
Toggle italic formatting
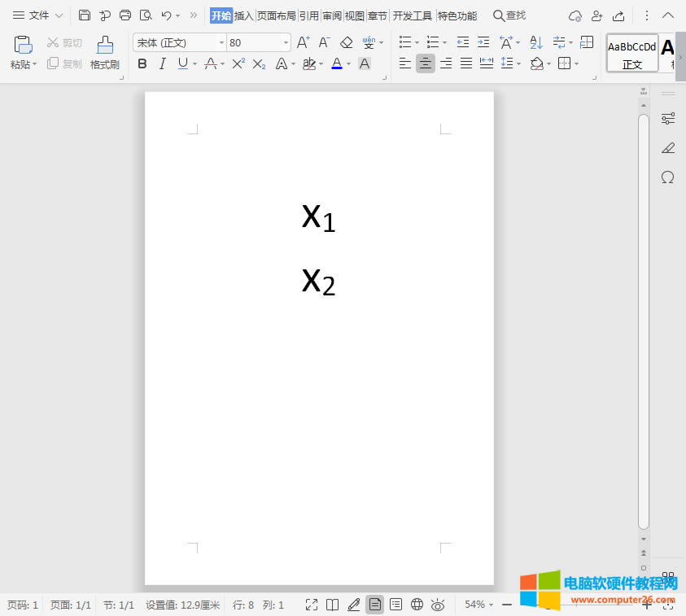click(x=163, y=63)
